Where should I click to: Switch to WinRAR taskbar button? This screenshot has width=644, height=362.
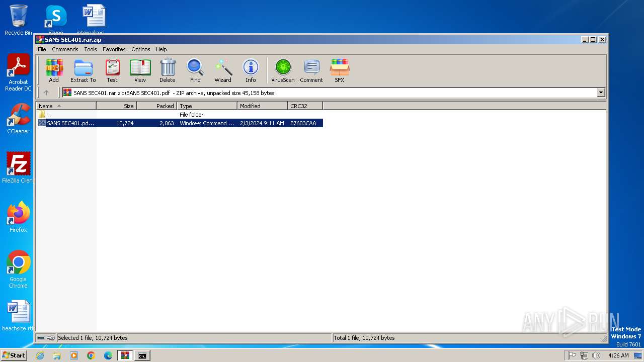(x=125, y=355)
